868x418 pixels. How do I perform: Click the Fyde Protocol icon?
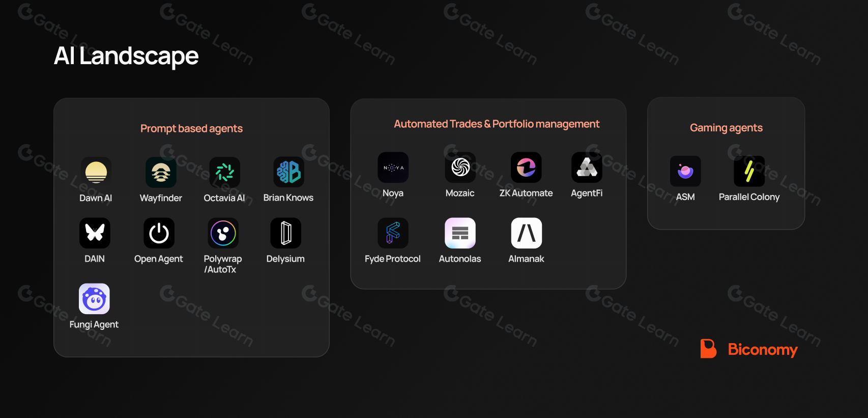tap(393, 233)
